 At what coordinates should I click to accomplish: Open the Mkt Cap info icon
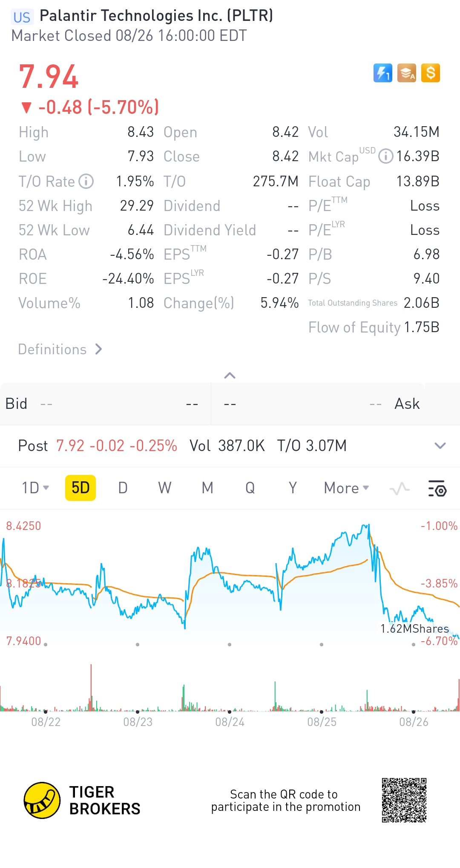point(386,156)
